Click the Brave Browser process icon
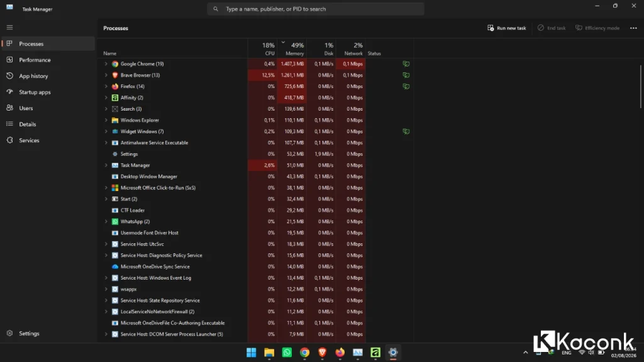The width and height of the screenshot is (644, 362). click(115, 75)
